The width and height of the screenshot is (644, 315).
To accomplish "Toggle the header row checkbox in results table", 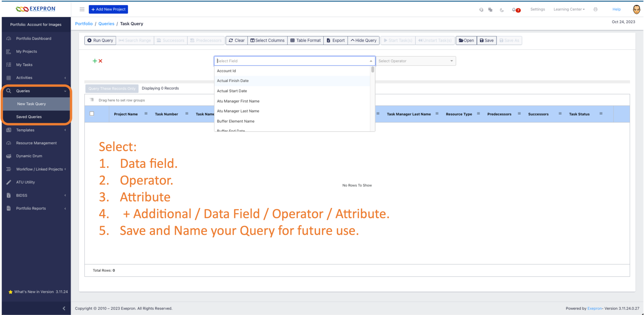I will tap(92, 114).
